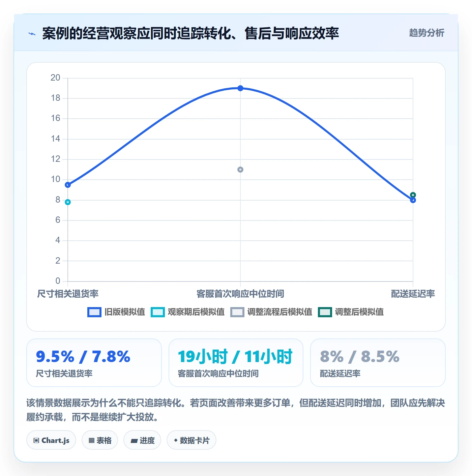Click the 旧版模拟值 legend text
This screenshot has height=476, width=472.
(125, 312)
